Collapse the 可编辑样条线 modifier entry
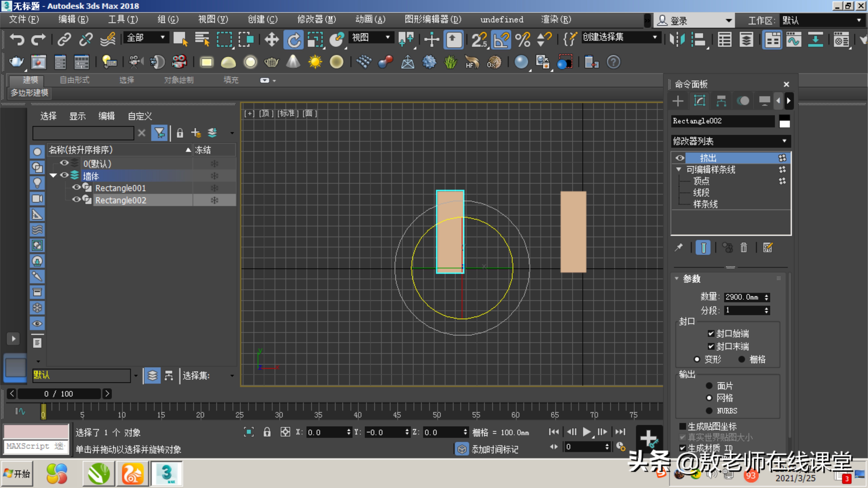This screenshot has height=488, width=868. (x=679, y=169)
